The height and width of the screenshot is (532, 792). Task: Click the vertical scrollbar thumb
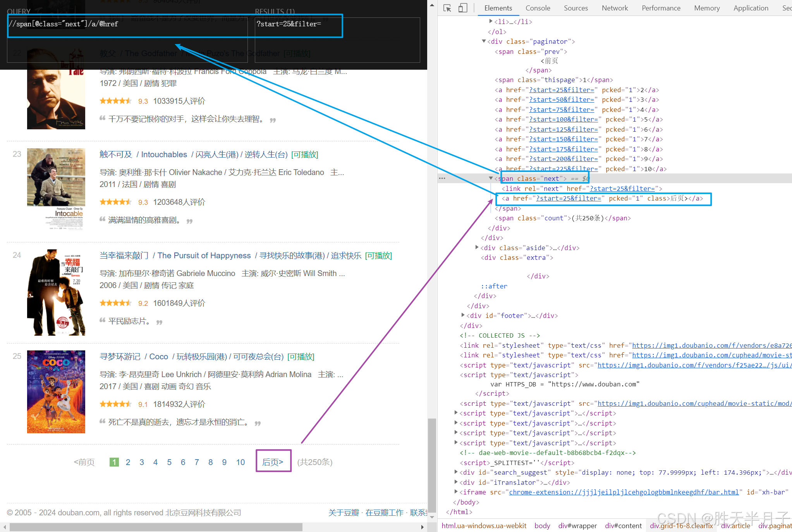[432, 465]
